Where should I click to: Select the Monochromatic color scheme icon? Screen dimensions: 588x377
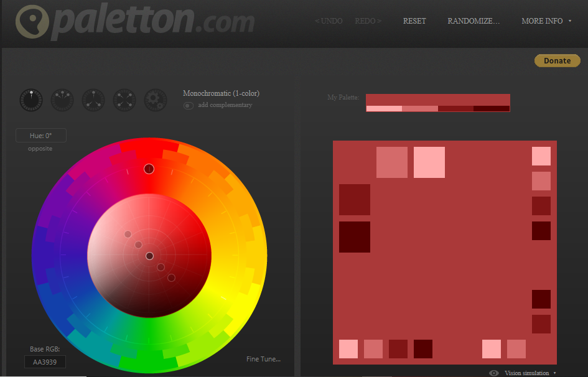(31, 100)
